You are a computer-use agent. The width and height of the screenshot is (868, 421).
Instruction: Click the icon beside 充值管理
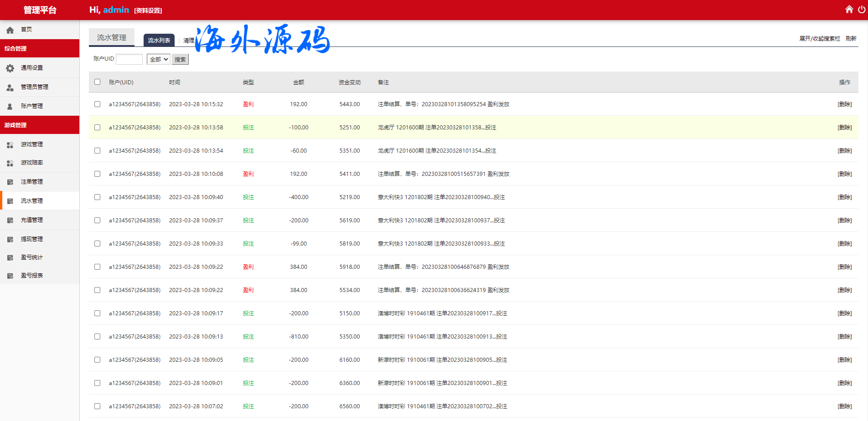10,220
